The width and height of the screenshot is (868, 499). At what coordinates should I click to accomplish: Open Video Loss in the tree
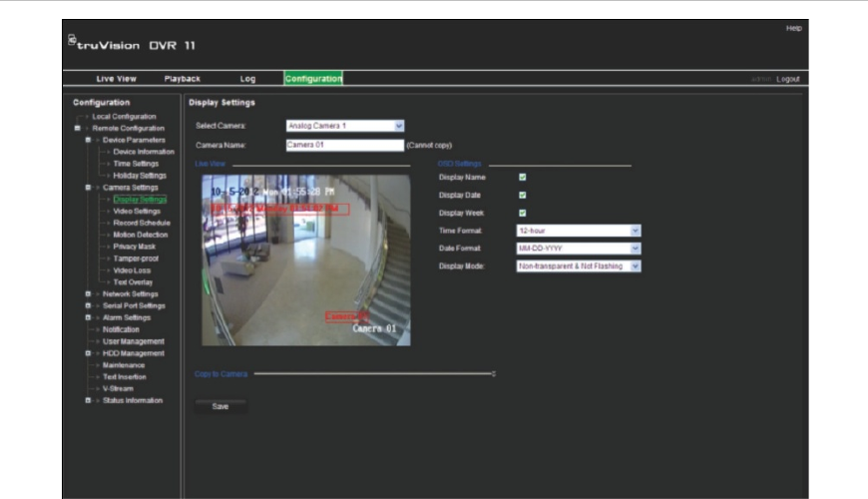click(x=132, y=270)
